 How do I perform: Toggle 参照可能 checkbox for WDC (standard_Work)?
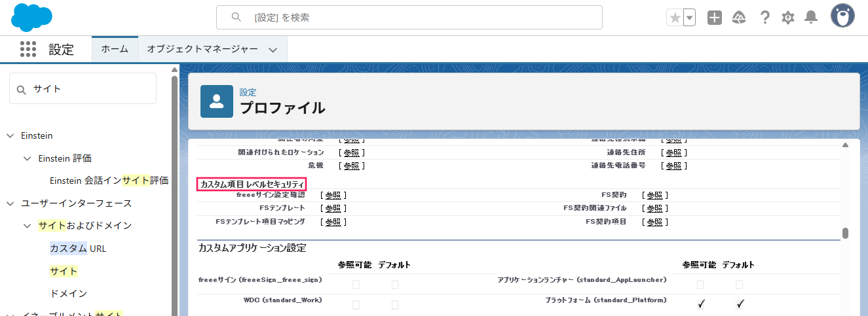click(356, 305)
